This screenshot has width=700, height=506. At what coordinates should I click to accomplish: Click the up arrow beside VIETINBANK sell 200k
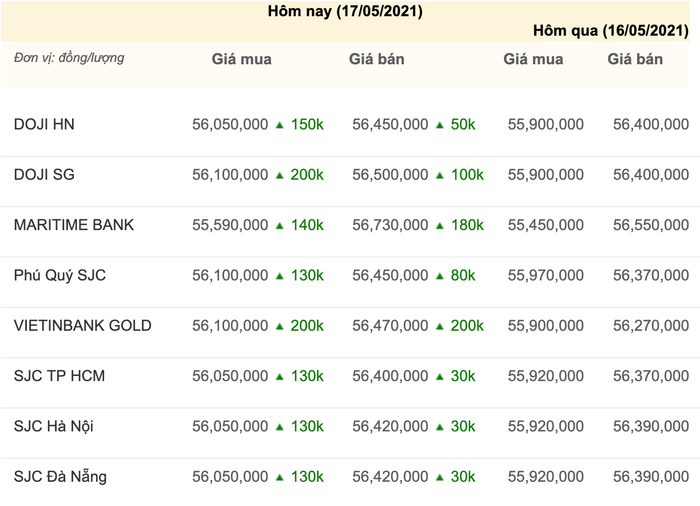coord(440,327)
